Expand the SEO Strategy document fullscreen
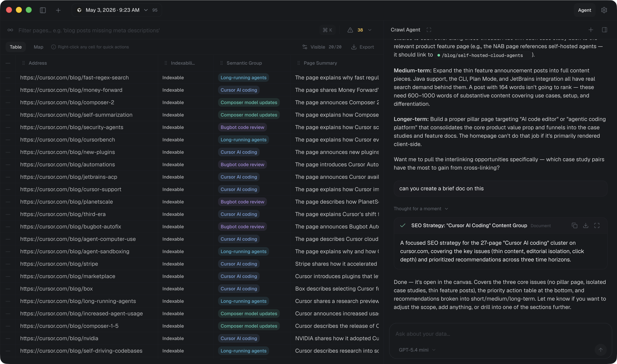The image size is (617, 364). (597, 225)
